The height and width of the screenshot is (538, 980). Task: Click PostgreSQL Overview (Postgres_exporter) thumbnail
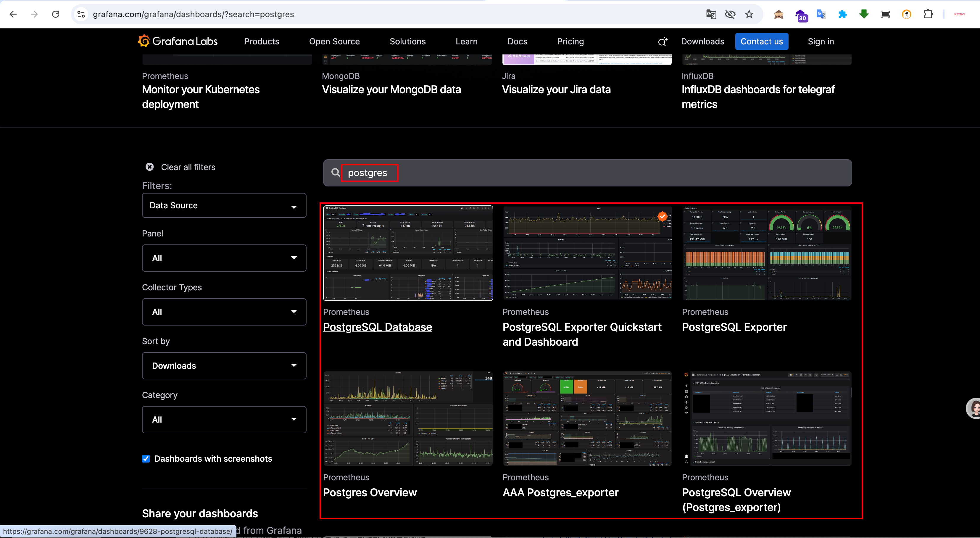click(x=767, y=418)
